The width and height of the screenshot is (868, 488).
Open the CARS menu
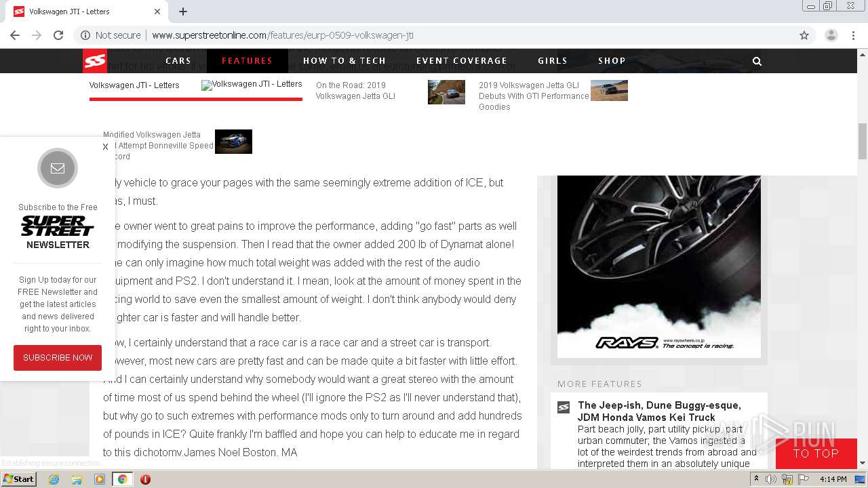178,61
